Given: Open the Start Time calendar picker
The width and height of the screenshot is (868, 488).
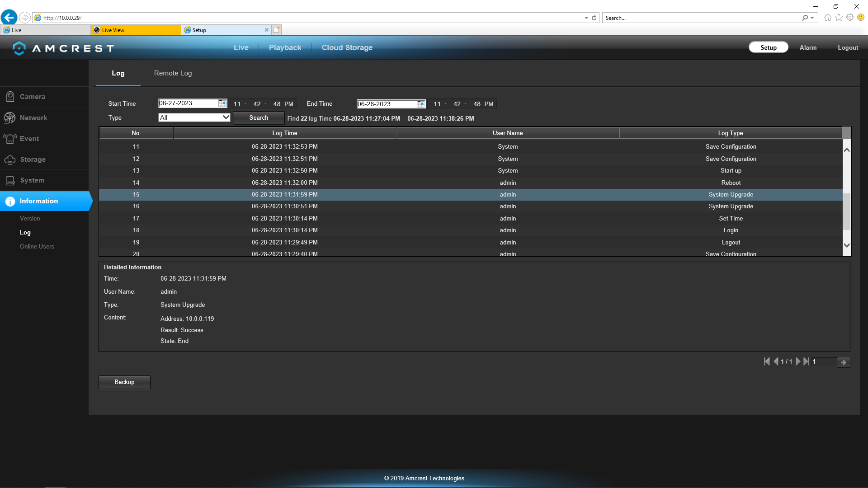Looking at the screenshot, I should pyautogui.click(x=222, y=103).
